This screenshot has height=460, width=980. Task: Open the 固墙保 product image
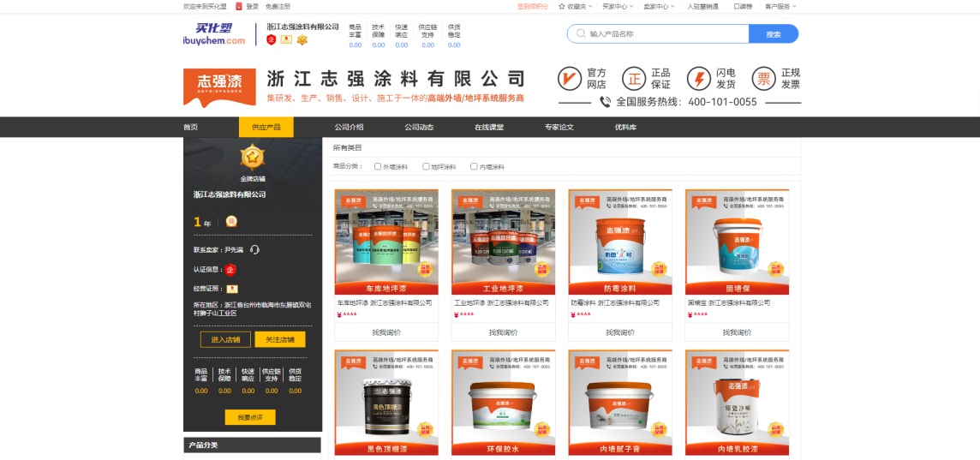click(x=737, y=242)
